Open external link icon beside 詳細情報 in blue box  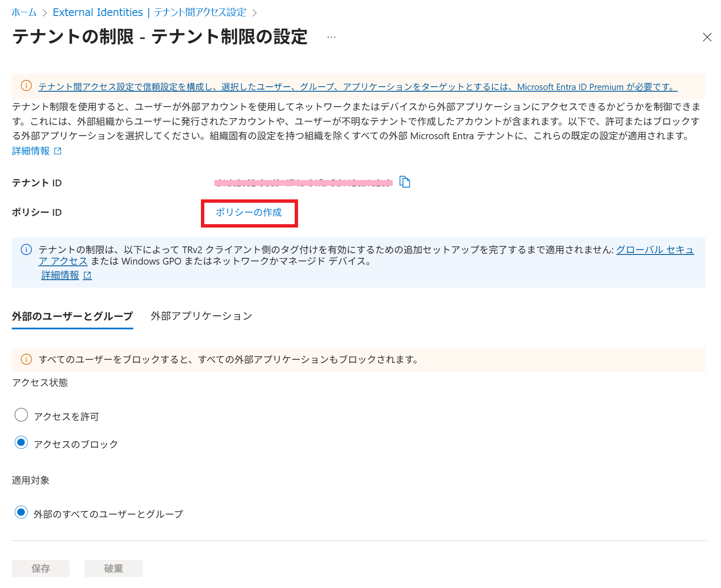[x=87, y=275]
